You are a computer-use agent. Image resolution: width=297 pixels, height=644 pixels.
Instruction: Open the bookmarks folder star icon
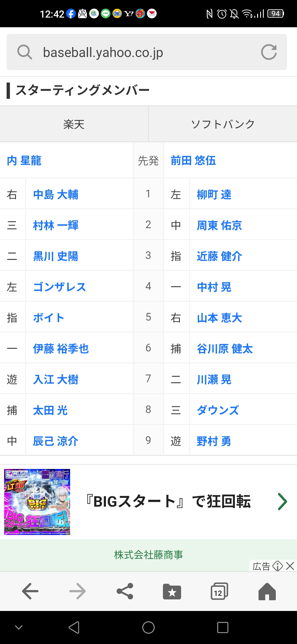(x=172, y=591)
